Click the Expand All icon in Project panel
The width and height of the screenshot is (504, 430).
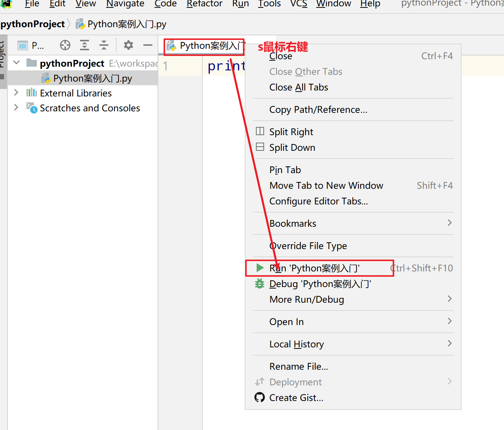click(x=85, y=45)
